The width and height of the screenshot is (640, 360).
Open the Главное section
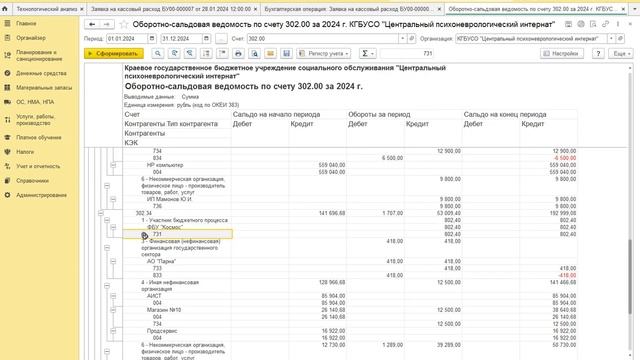point(26,24)
